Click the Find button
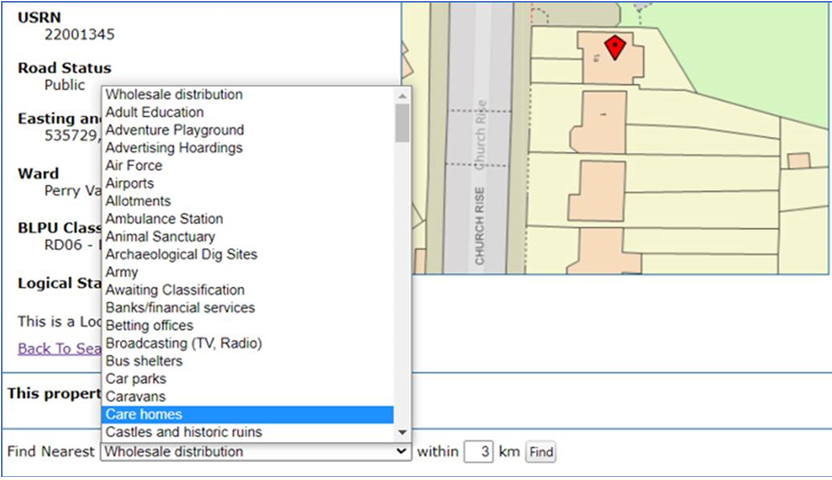This screenshot has width=832, height=480. click(x=541, y=452)
